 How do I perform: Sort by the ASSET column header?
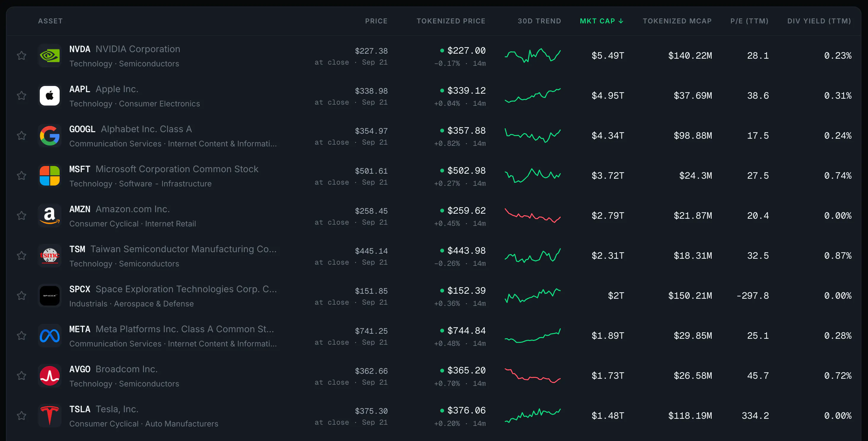(x=50, y=21)
